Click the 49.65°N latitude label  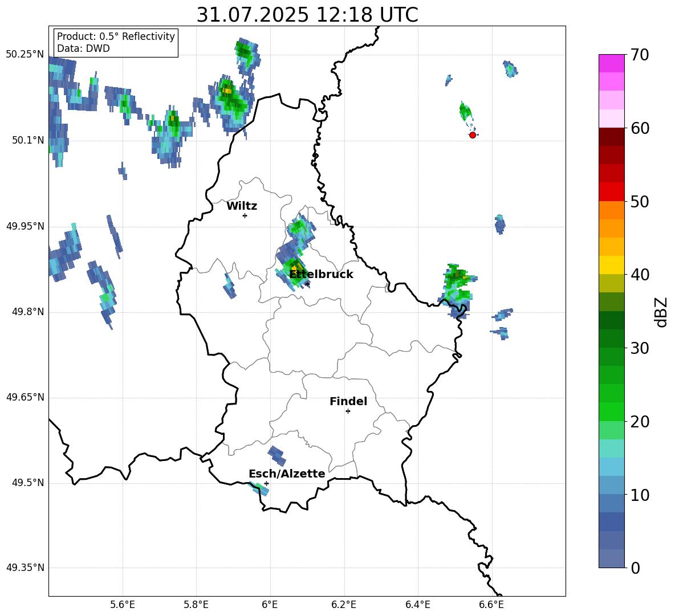click(25, 397)
